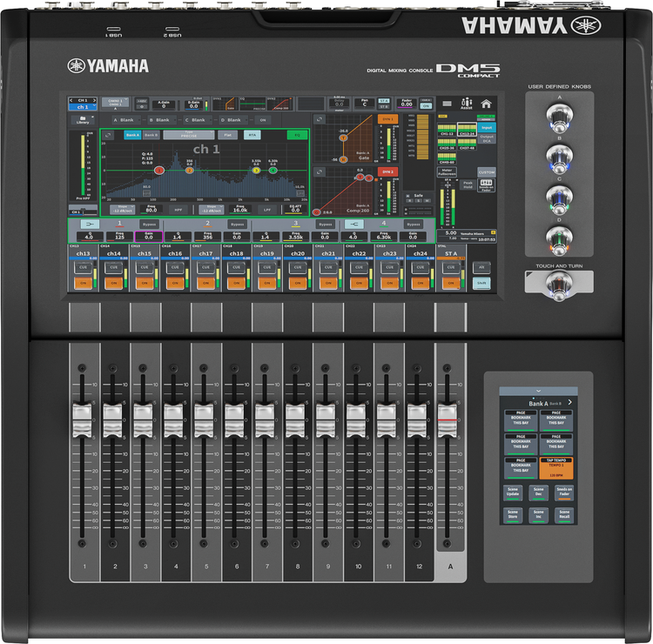Toggle the DYN 1 on button
The height and width of the screenshot is (644, 653).
point(387,119)
